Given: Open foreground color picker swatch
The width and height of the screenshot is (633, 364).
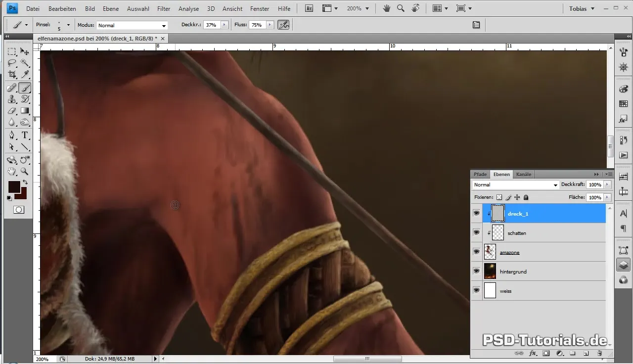Looking at the screenshot, I should (13, 187).
